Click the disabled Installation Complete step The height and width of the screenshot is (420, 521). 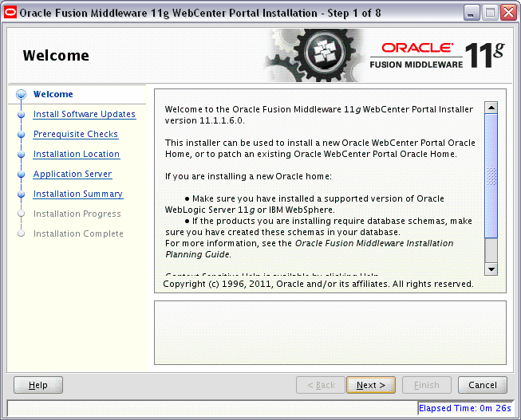(78, 234)
